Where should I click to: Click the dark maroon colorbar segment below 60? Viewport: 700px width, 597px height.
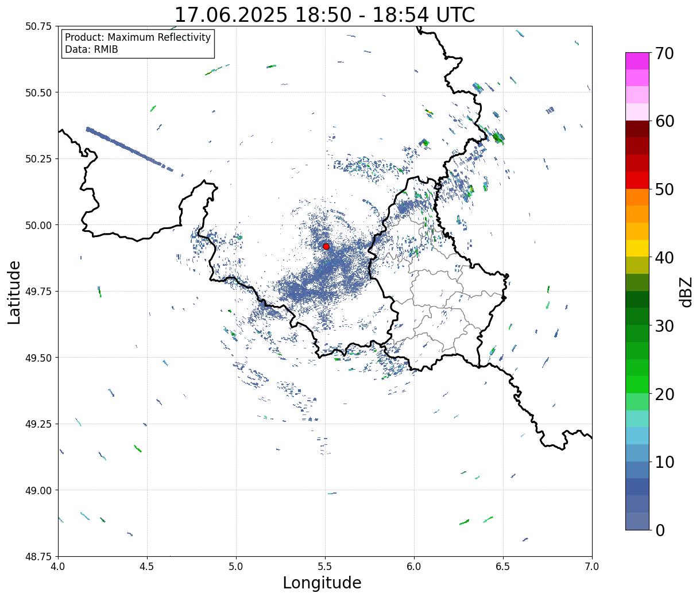pos(637,129)
